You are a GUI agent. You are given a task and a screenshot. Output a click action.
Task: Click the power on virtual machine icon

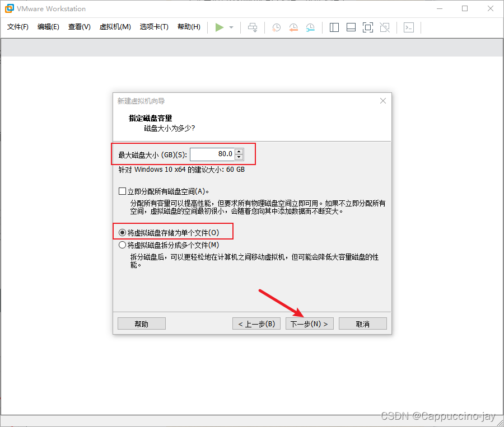220,27
